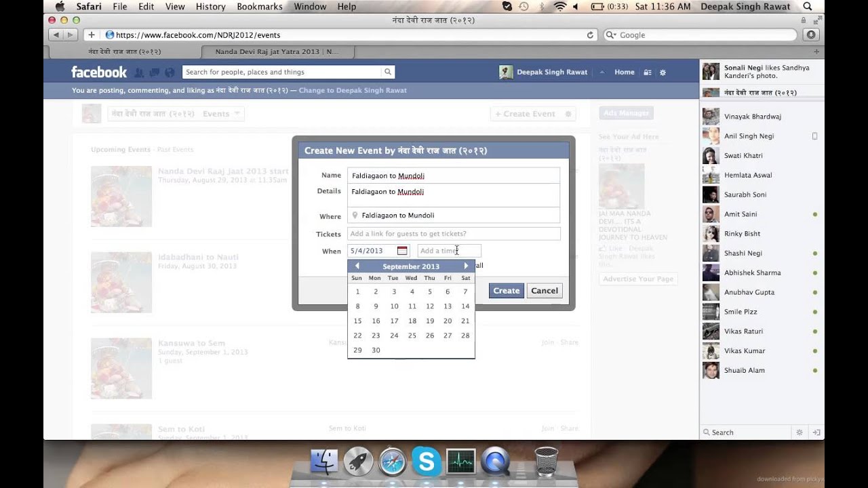The image size is (868, 488).
Task: Open the Safari Edit menu
Action: pyautogui.click(x=146, y=6)
